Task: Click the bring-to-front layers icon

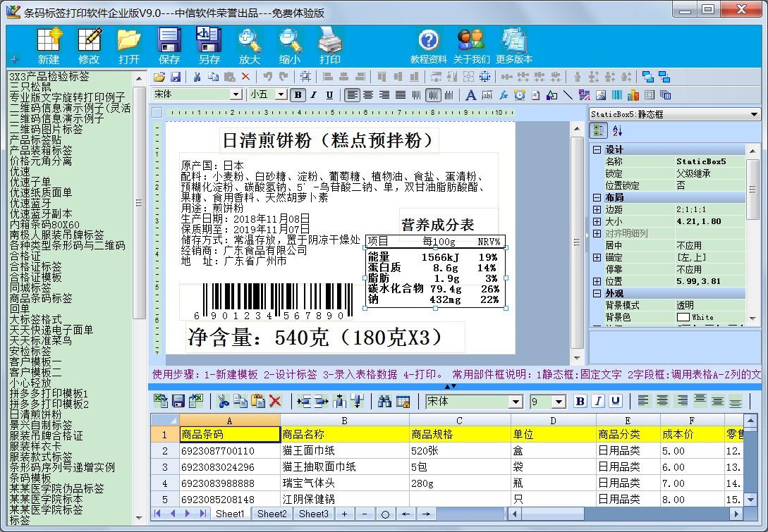Action: pyautogui.click(x=647, y=77)
